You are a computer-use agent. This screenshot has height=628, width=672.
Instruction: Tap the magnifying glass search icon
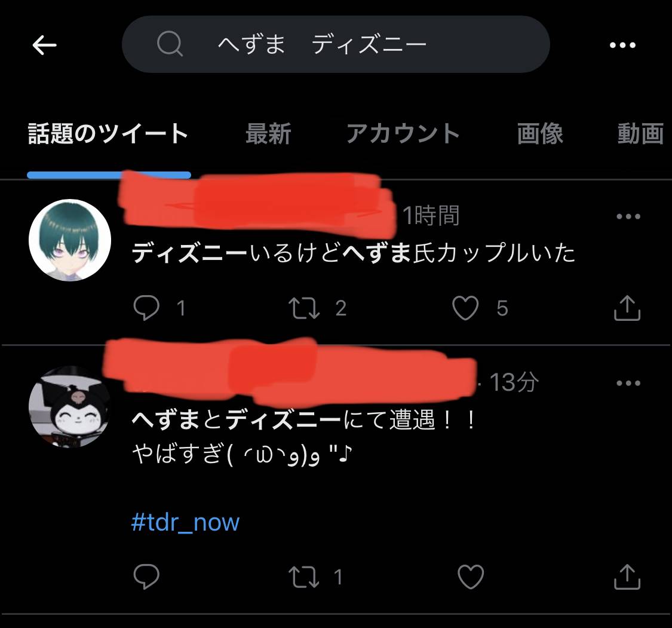[x=170, y=44]
